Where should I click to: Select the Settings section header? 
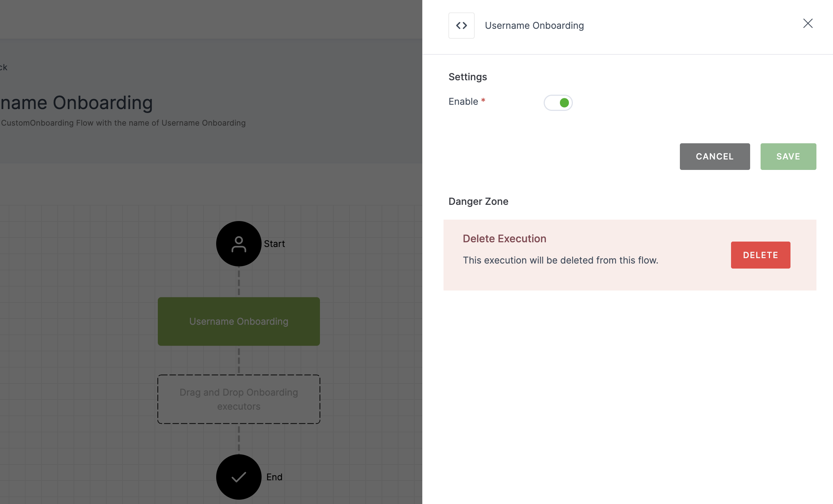[x=468, y=76]
